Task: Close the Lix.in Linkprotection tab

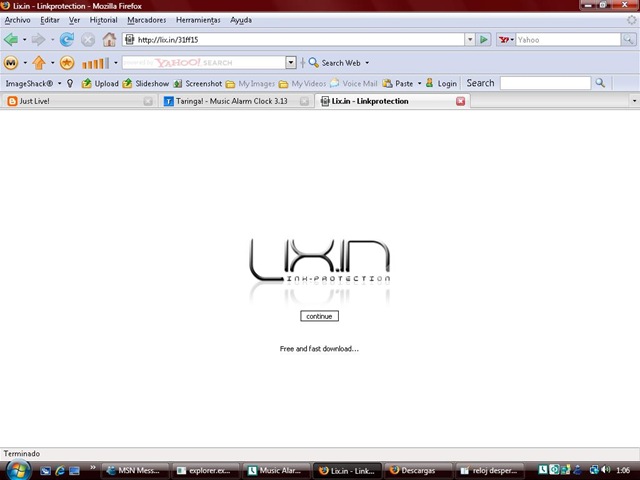Action: pyautogui.click(x=460, y=101)
